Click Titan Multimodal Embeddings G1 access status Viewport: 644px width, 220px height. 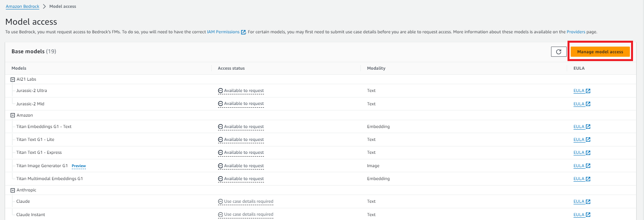(241, 179)
